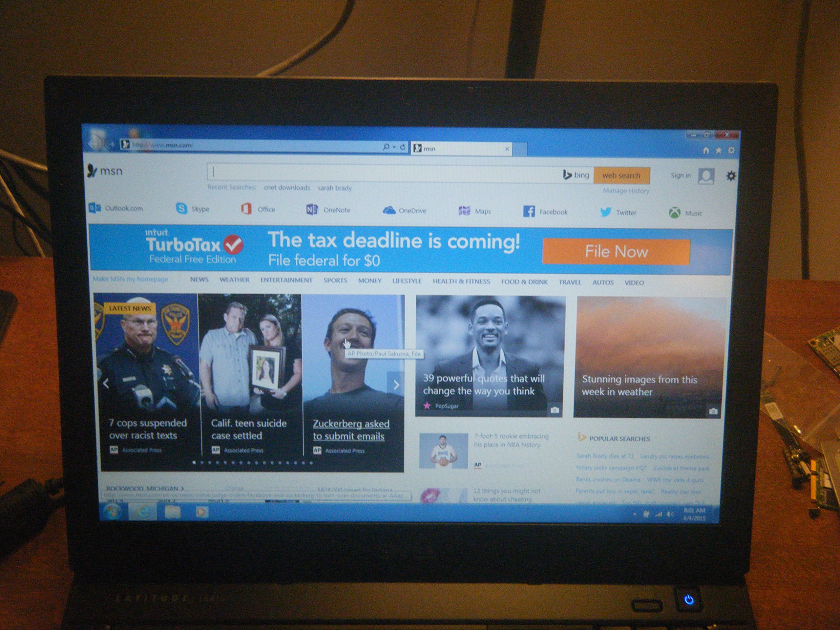Click the Internet Explorer back arrow
Viewport: 840px width, 630px height.
click(x=94, y=142)
